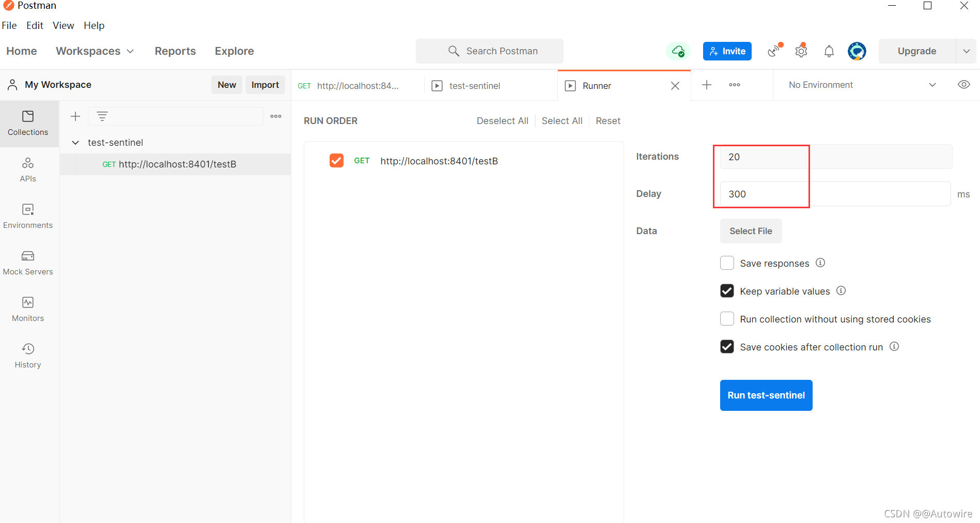Click the plus icon to create a collection
The image size is (980, 523).
[75, 116]
